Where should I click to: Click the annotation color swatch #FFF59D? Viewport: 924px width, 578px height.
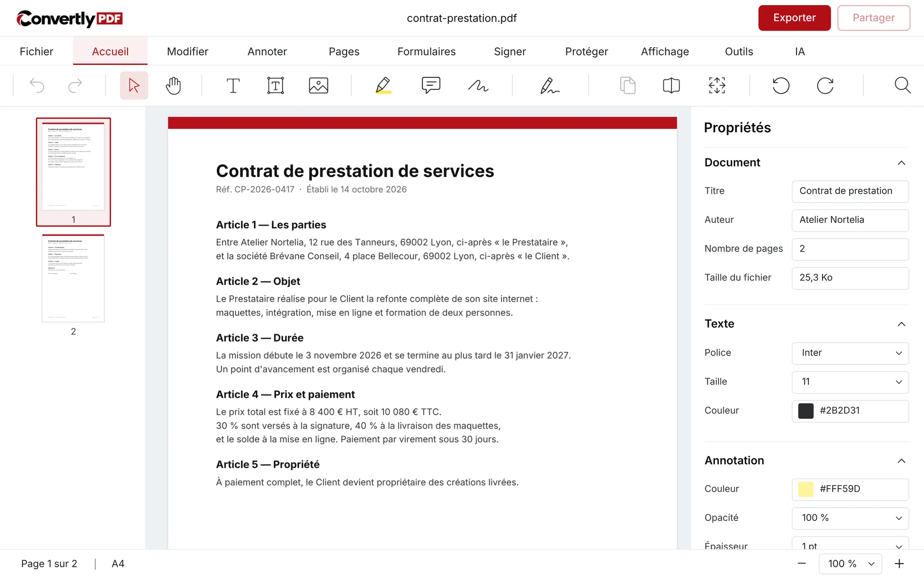pyautogui.click(x=806, y=489)
